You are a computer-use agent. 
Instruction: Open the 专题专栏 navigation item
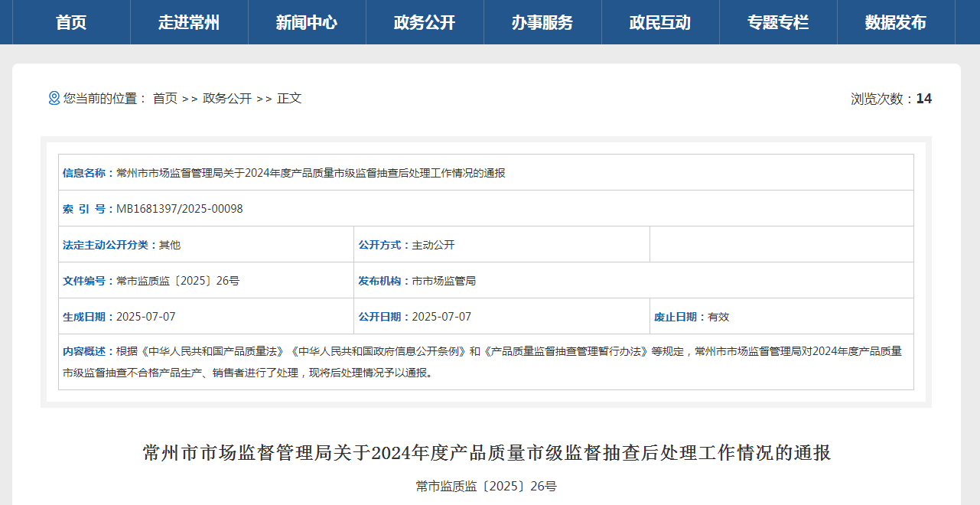pyautogui.click(x=778, y=22)
